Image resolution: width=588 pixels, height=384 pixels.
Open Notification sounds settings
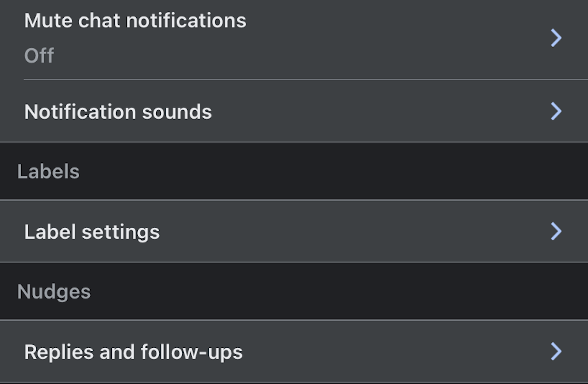294,111
